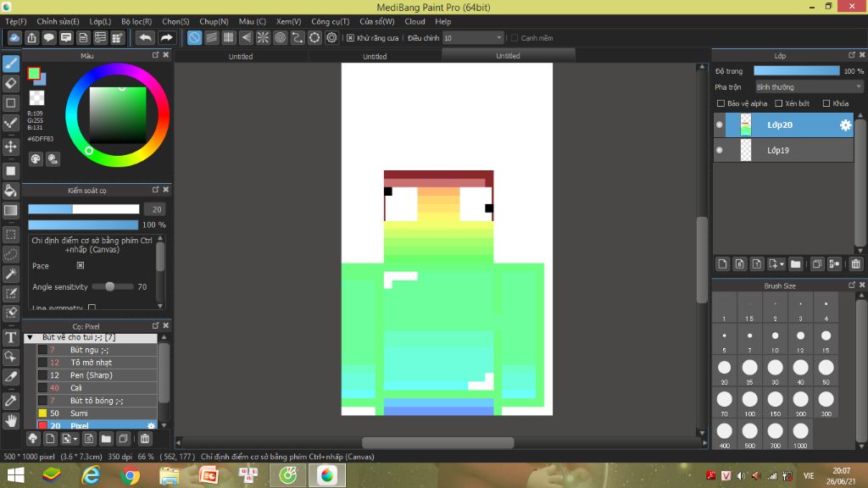The height and width of the screenshot is (488, 868).
Task: Enable the crisscross grid snap guide
Action: pos(229,37)
